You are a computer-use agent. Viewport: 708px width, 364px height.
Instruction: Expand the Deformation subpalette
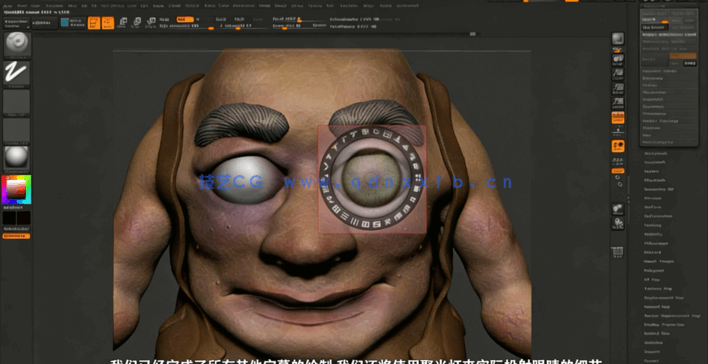[659, 216]
